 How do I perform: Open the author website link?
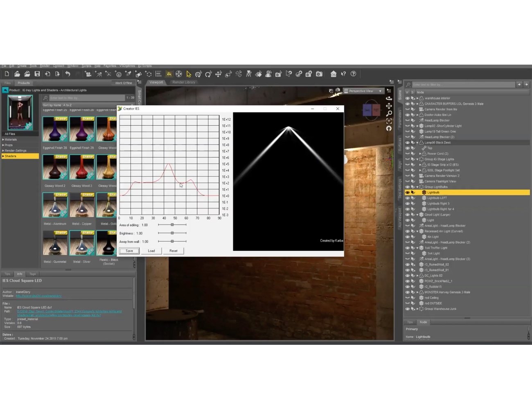coord(38,296)
